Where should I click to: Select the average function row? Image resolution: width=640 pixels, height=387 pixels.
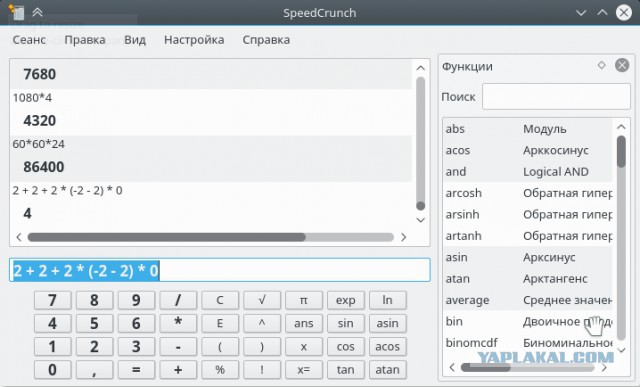[528, 300]
